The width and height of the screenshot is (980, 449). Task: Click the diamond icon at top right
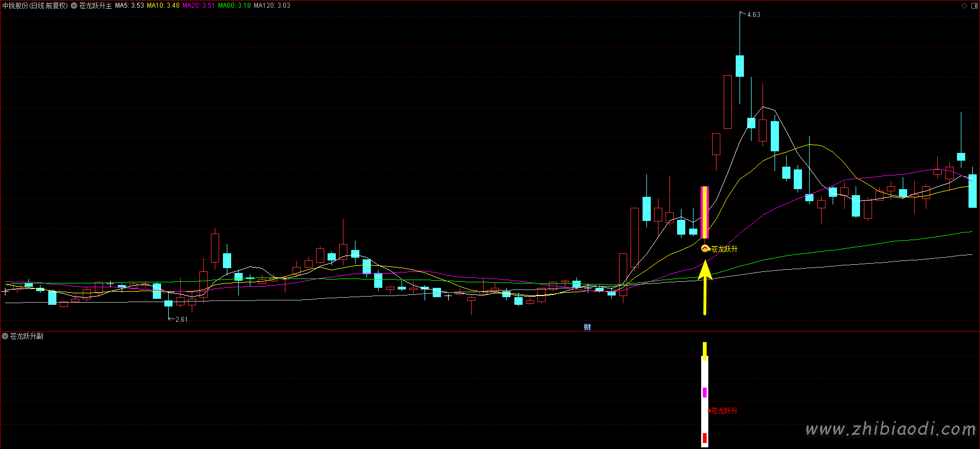tap(964, 5)
